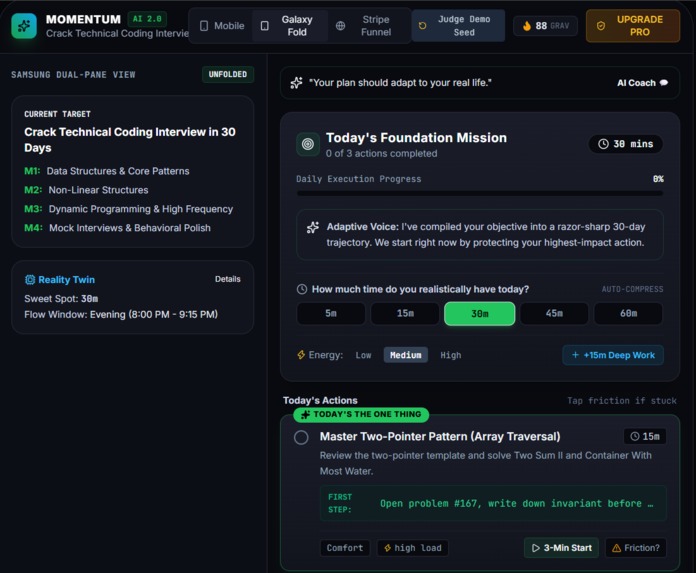Click the tablet icon beside Galaxy Fold
This screenshot has width=696, height=573.
(x=265, y=26)
